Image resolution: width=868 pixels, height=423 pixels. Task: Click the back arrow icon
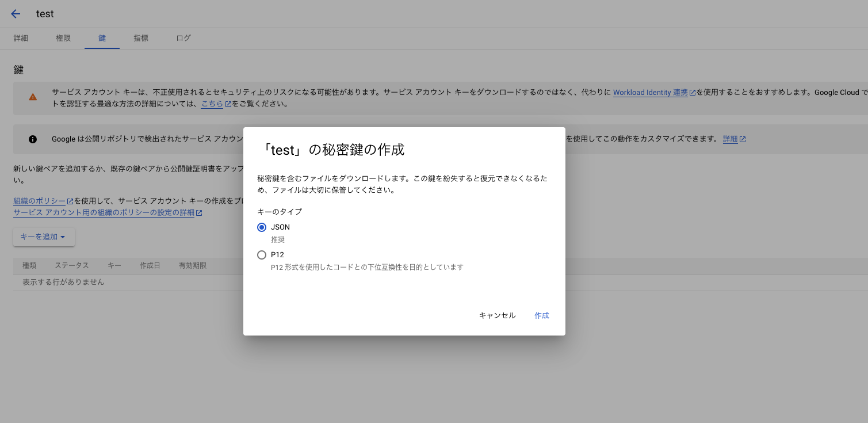[16, 14]
